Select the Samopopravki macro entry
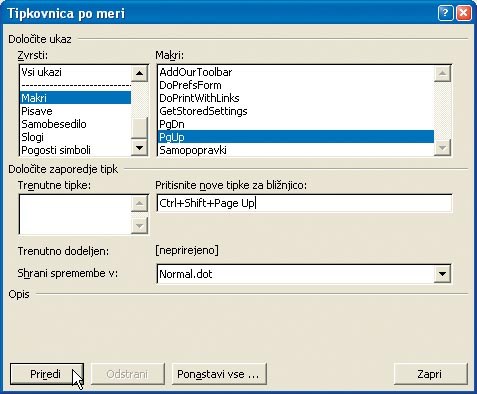The image size is (477, 394). point(295,150)
